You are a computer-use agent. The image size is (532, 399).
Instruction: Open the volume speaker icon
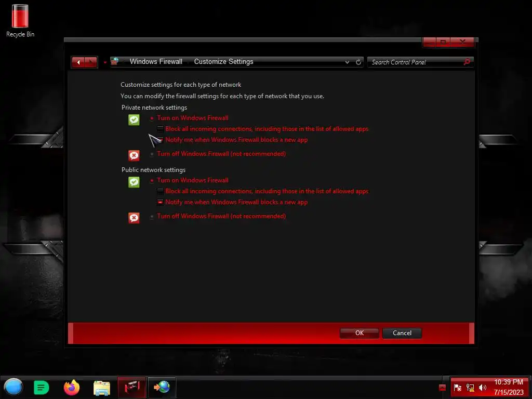(482, 388)
